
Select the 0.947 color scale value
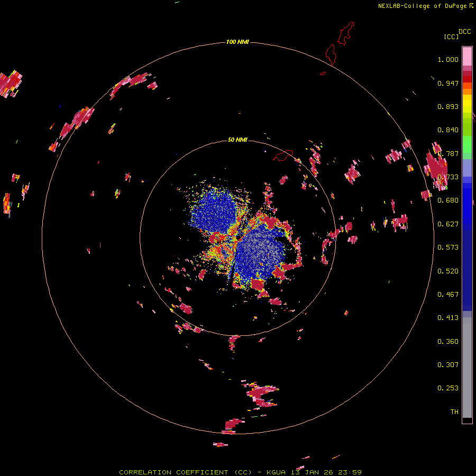[x=448, y=83]
